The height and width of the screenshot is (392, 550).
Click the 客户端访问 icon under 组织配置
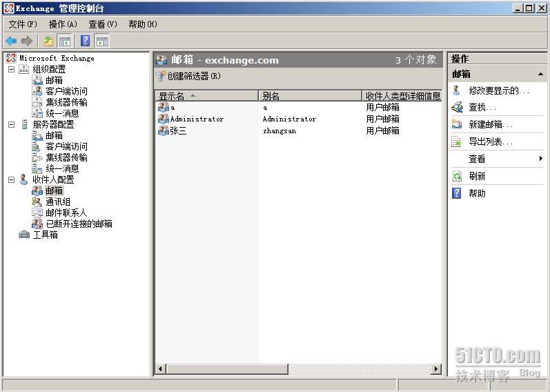click(x=37, y=91)
